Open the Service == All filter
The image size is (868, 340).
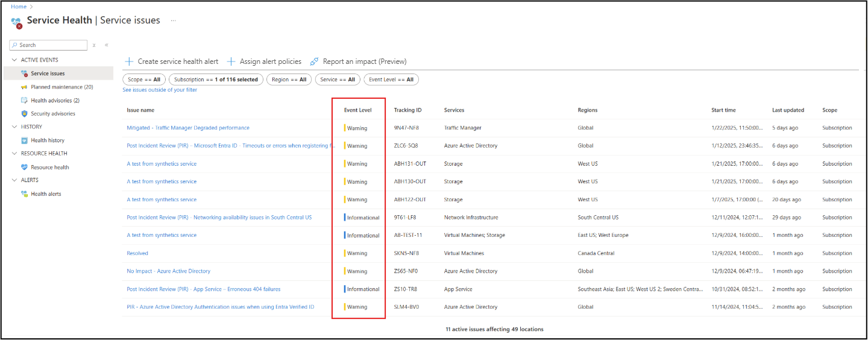338,80
